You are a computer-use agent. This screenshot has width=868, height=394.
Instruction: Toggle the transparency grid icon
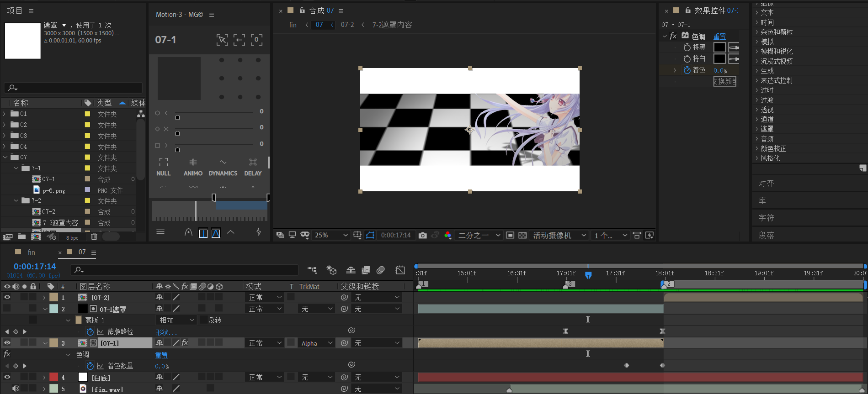coord(522,235)
